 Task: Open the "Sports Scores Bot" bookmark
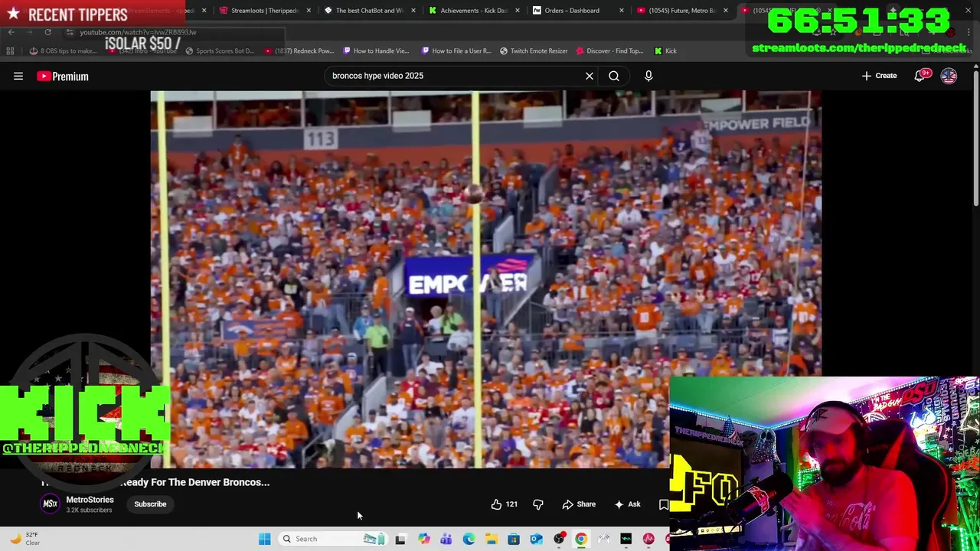pos(219,51)
